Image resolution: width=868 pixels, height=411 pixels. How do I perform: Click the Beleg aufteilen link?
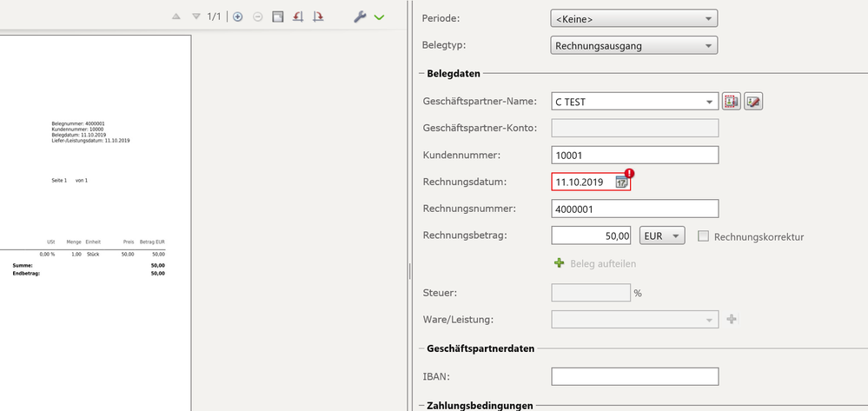(603, 263)
